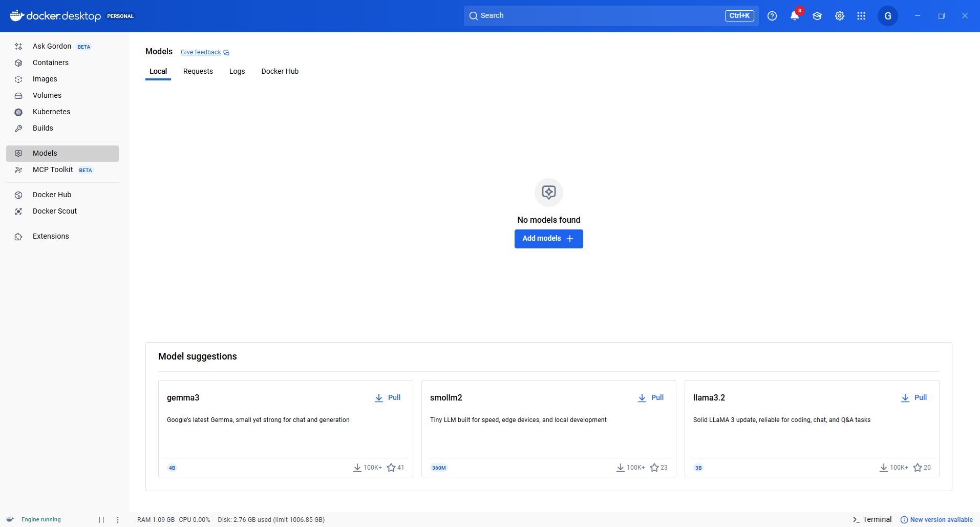Go to Builds in the sidebar
The width and height of the screenshot is (980, 527).
62,129
